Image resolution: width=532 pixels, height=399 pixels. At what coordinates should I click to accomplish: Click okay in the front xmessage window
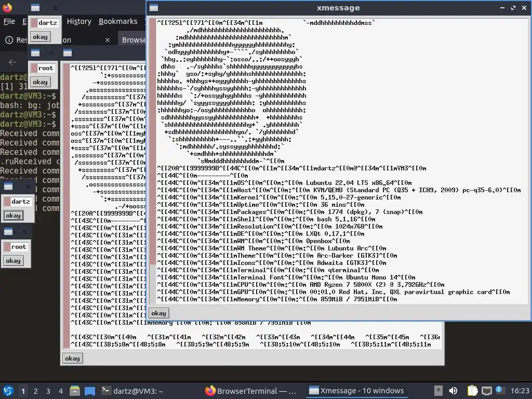point(158,313)
